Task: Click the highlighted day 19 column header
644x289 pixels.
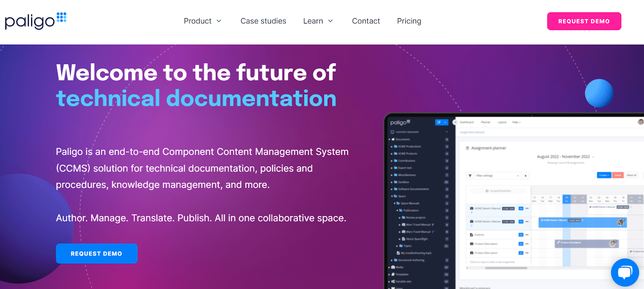Action: point(566,199)
